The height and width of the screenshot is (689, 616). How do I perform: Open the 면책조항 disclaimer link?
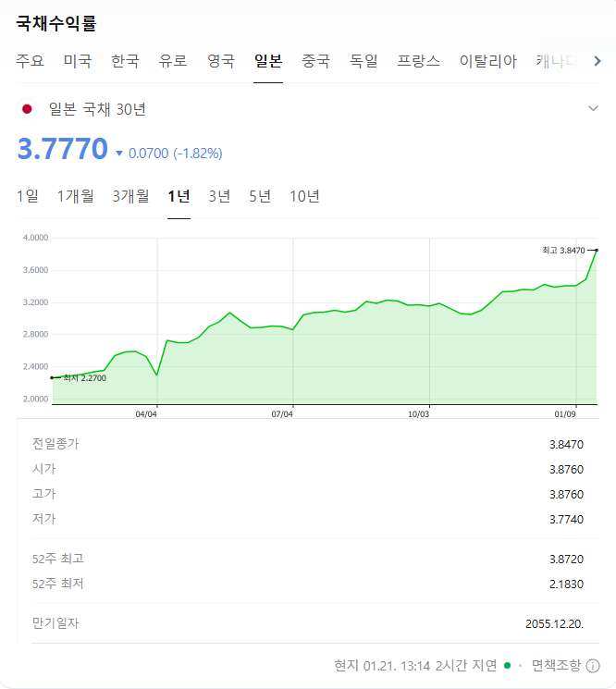556,665
